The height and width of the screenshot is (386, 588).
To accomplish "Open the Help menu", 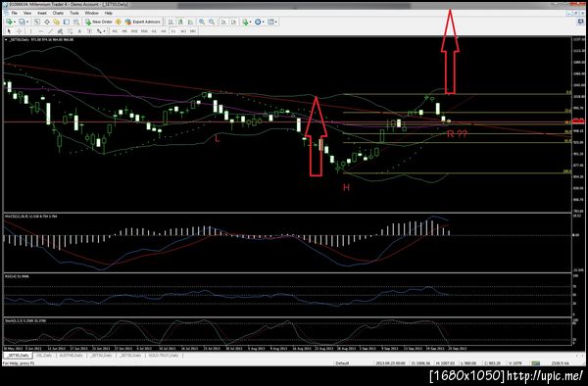I will coord(109,13).
